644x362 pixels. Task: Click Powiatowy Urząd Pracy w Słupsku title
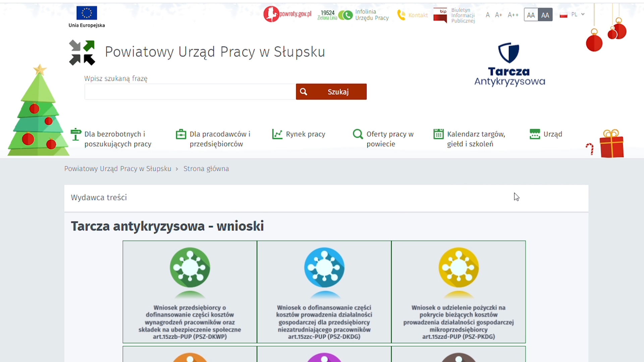[215, 52]
